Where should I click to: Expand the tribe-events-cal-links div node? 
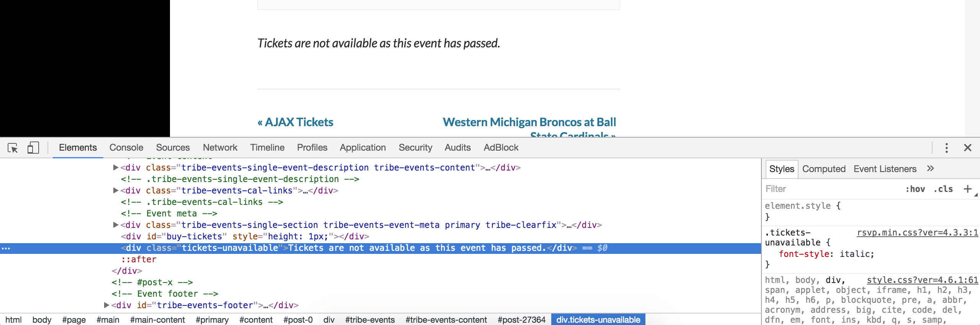pos(116,190)
